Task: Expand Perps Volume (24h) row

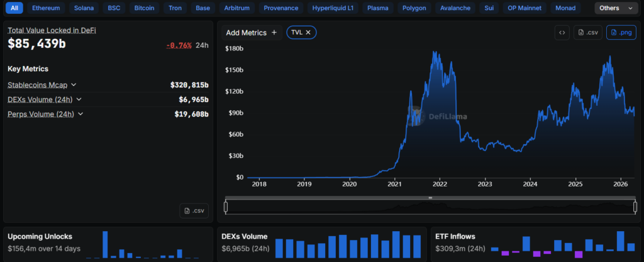Action: tap(79, 114)
